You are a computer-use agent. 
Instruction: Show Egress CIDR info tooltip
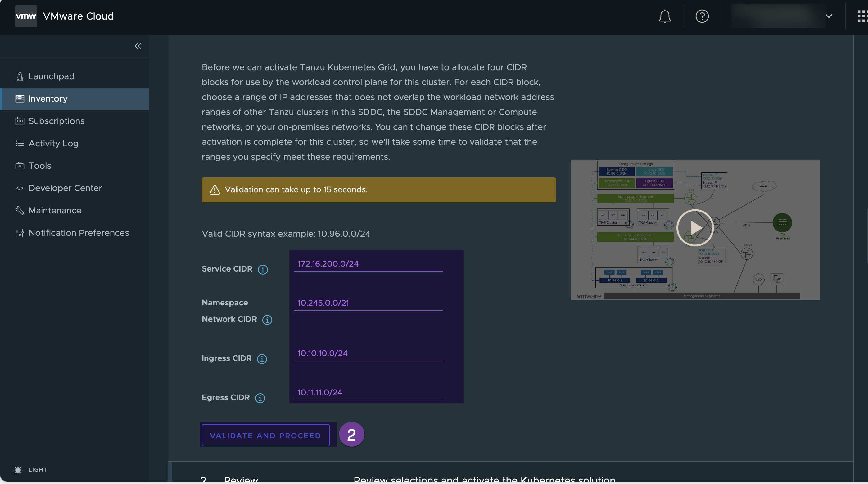pyautogui.click(x=260, y=398)
